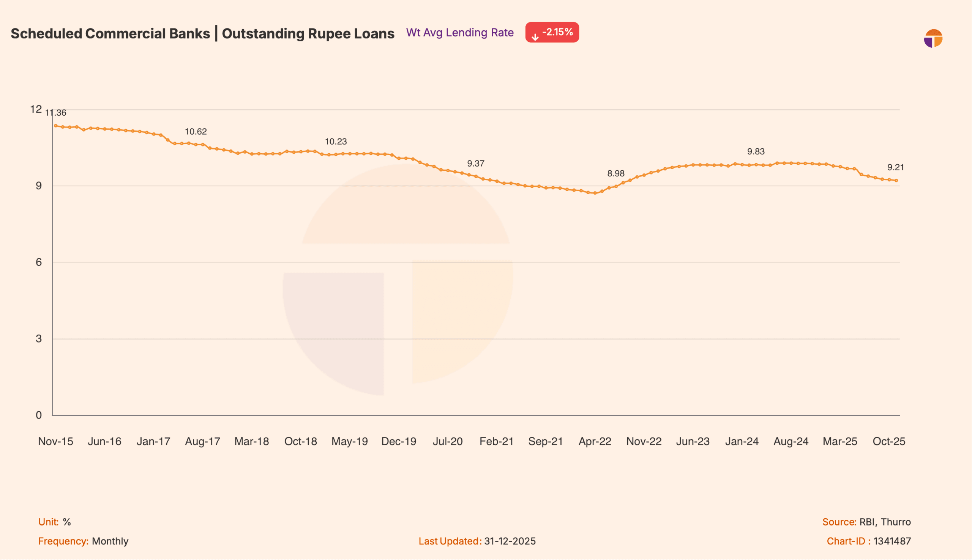Click the chart title Scheduled Commercial Banks
Screen dimensions: 972x560
[110, 33]
